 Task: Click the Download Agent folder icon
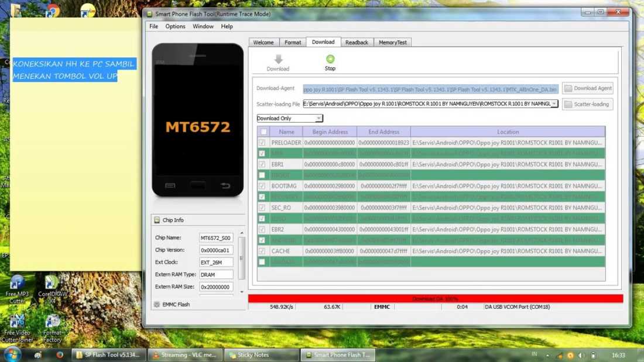tap(568, 88)
